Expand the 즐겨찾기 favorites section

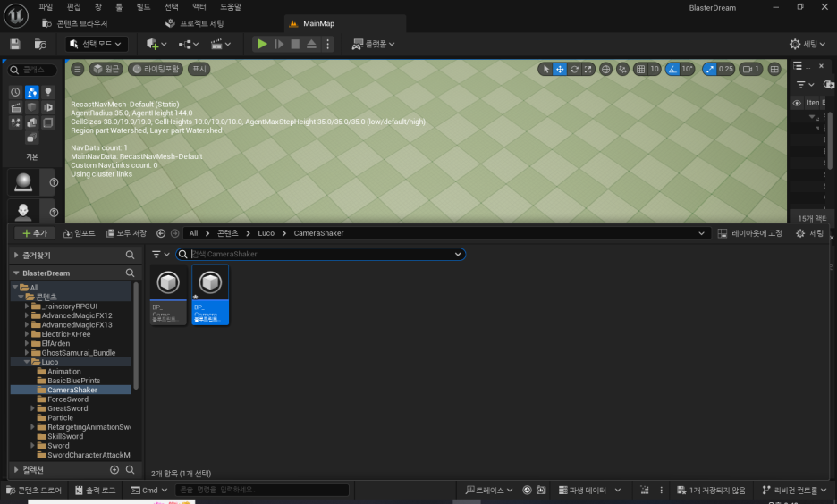click(x=16, y=255)
